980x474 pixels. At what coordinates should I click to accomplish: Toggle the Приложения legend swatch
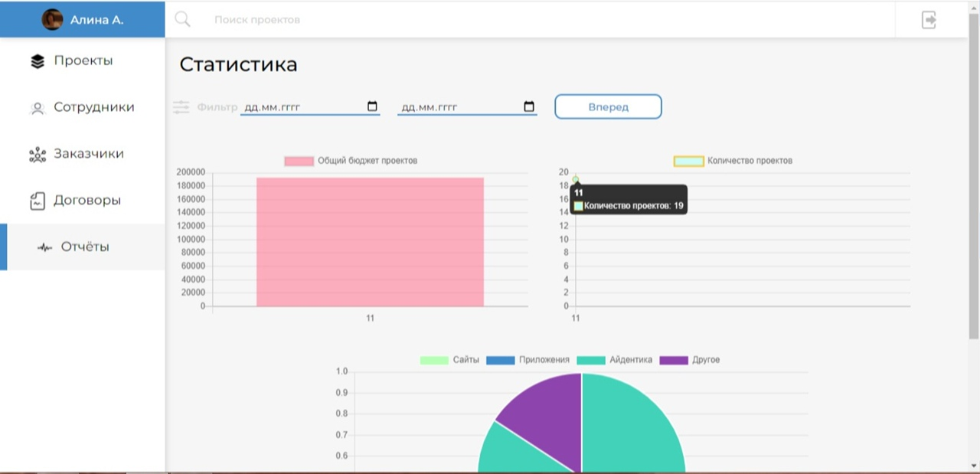(500, 360)
